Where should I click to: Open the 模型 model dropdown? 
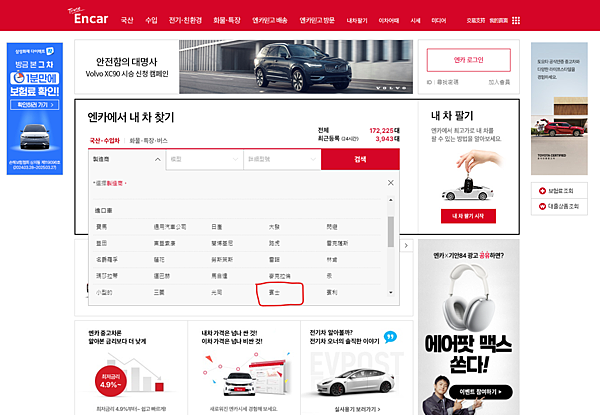pos(204,159)
